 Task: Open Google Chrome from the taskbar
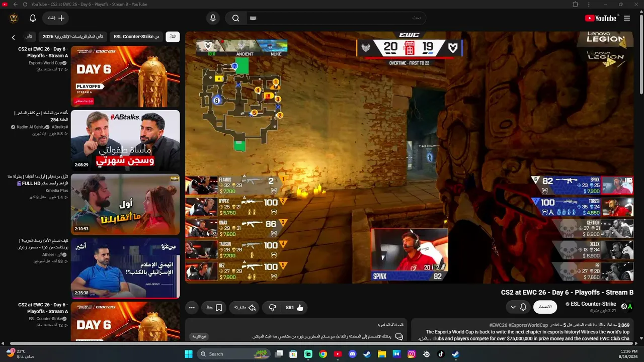tap(323, 354)
